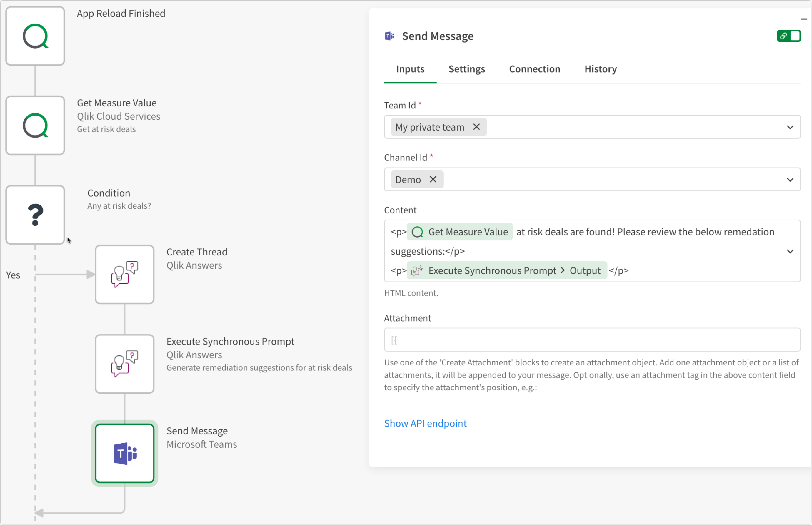Click inside the Attachment input field
Screen dimensions: 812x525
click(580, 340)
